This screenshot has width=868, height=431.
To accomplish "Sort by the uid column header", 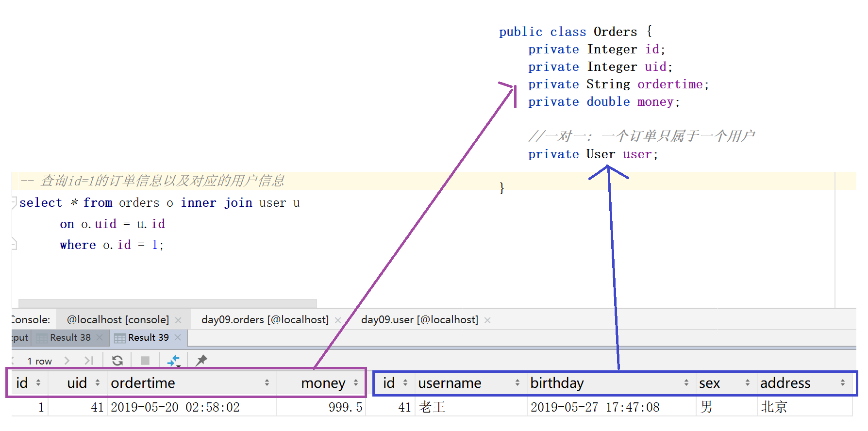I will tap(78, 383).
